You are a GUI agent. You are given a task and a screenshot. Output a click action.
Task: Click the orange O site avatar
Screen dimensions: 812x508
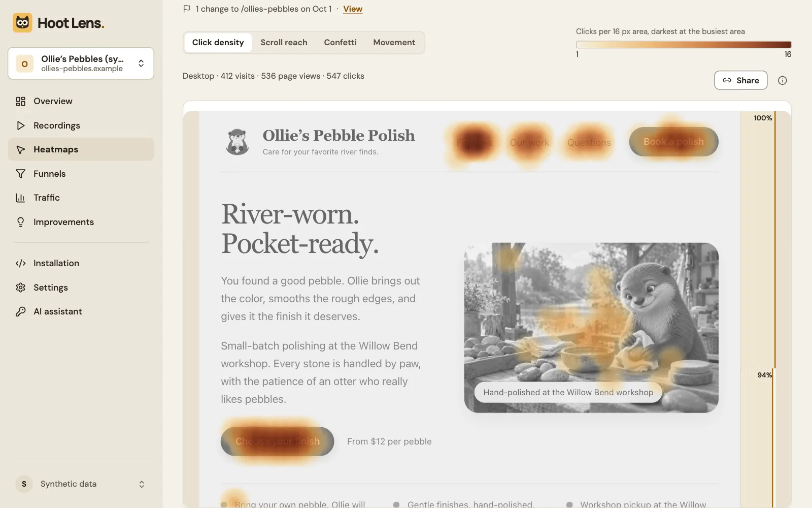pos(24,63)
